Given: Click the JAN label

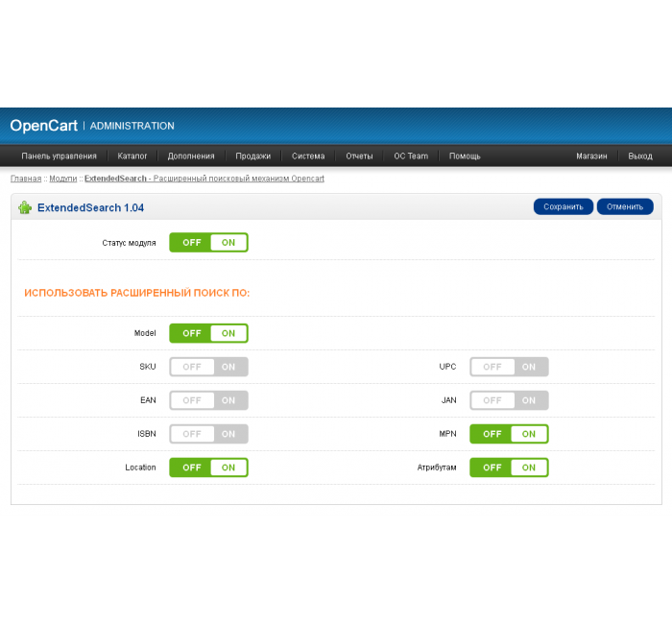Looking at the screenshot, I should tap(448, 400).
